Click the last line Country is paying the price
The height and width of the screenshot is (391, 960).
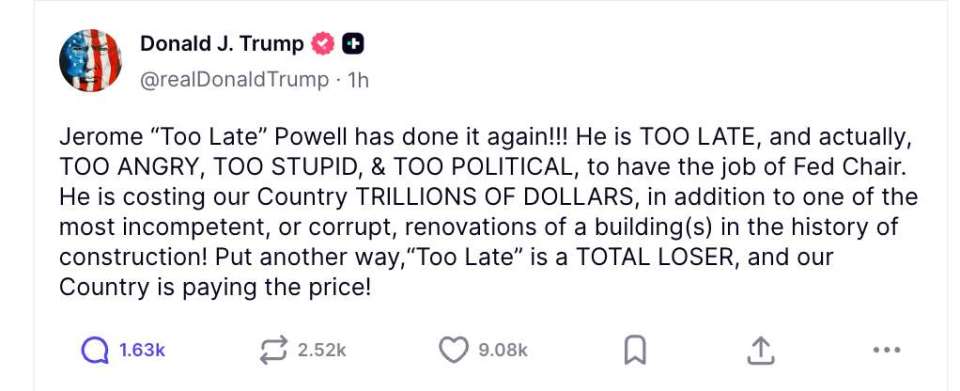[216, 287]
